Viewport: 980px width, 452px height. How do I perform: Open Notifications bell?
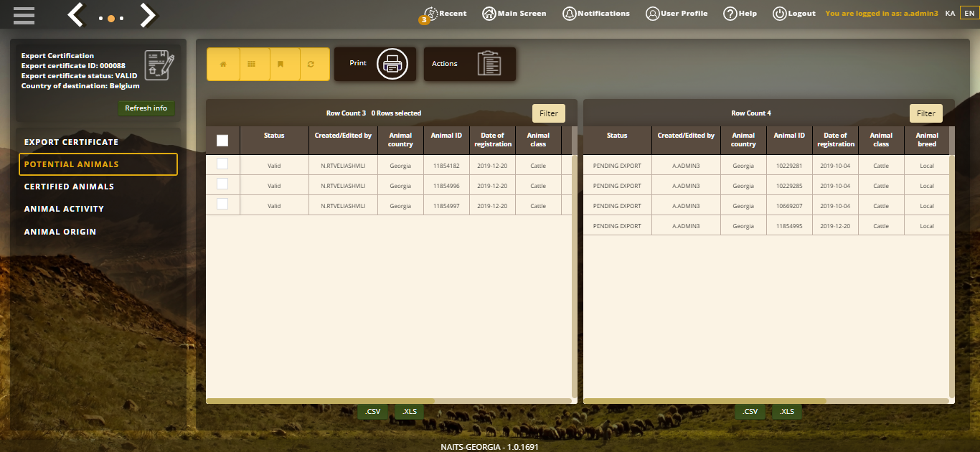coord(596,13)
